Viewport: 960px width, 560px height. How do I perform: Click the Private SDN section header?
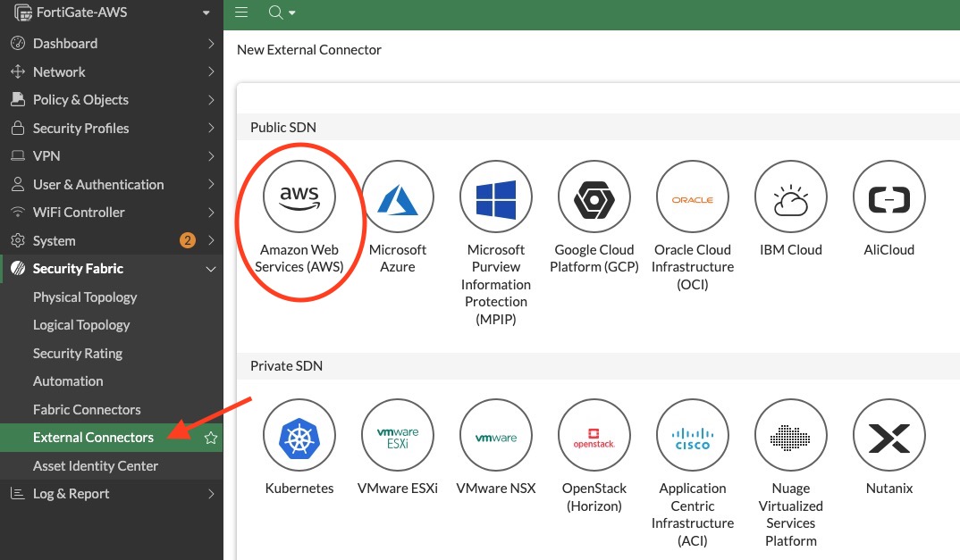pyautogui.click(x=286, y=366)
